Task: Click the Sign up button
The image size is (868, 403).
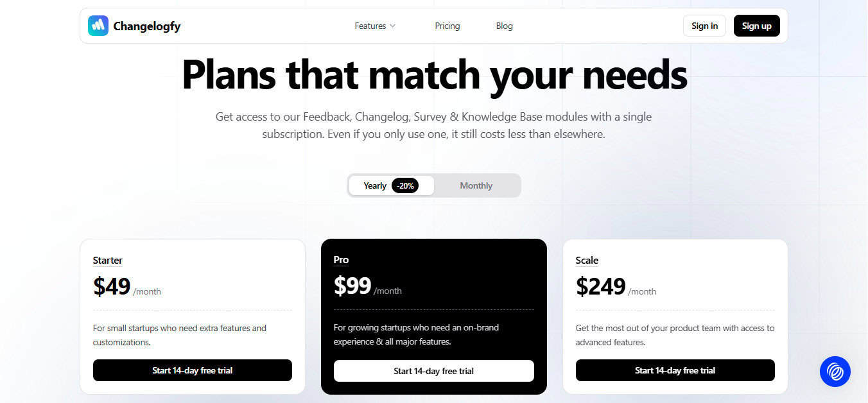Action: [x=757, y=26]
